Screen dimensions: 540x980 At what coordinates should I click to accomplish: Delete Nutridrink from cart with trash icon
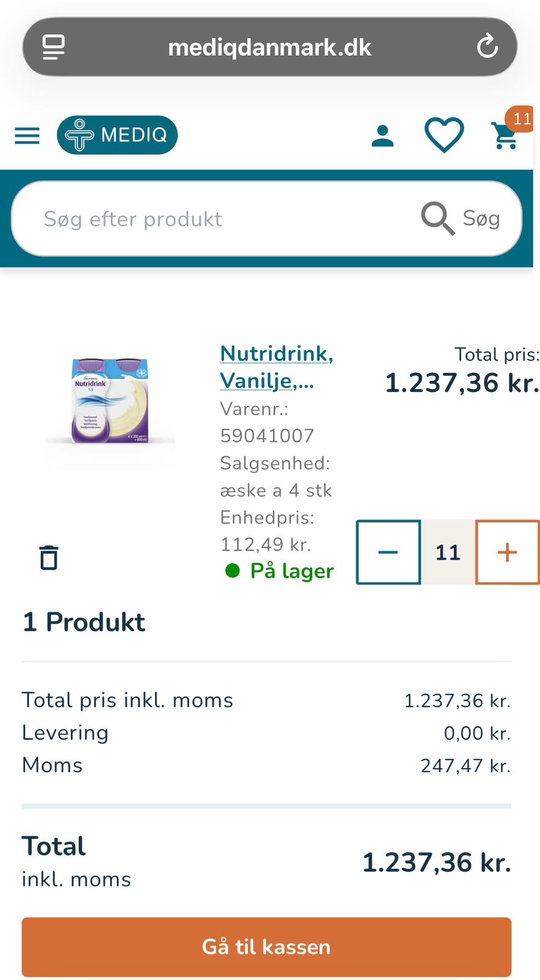pos(49,557)
